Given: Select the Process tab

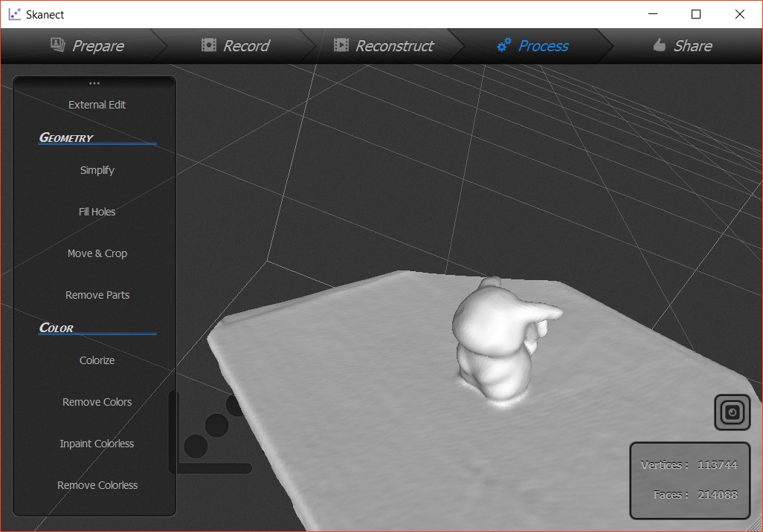Looking at the screenshot, I should click(x=532, y=46).
